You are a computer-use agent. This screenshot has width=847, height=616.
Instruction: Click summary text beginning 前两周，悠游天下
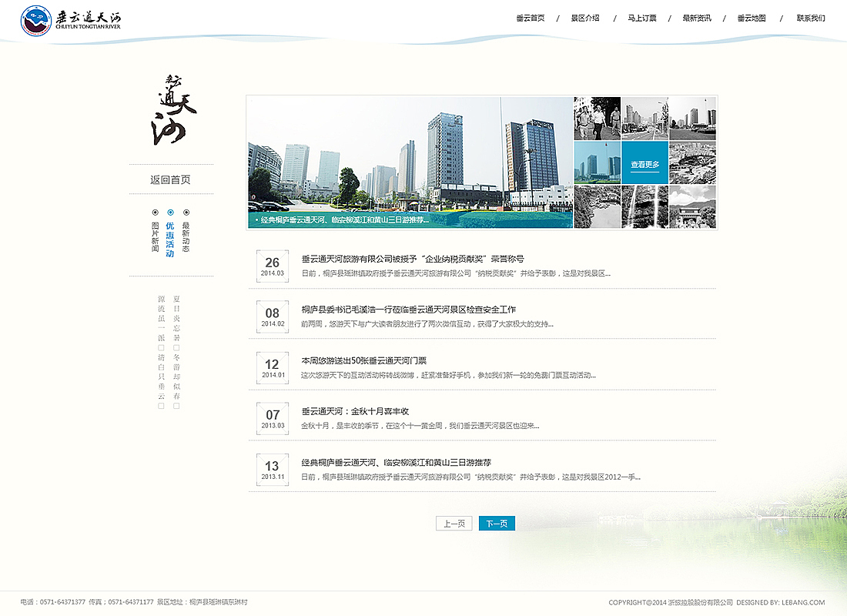[427, 324]
